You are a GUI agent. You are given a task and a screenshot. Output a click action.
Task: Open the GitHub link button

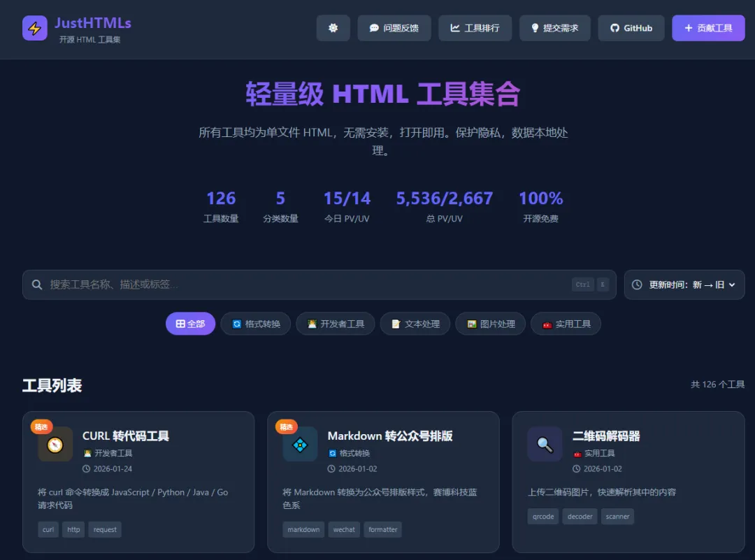point(631,28)
